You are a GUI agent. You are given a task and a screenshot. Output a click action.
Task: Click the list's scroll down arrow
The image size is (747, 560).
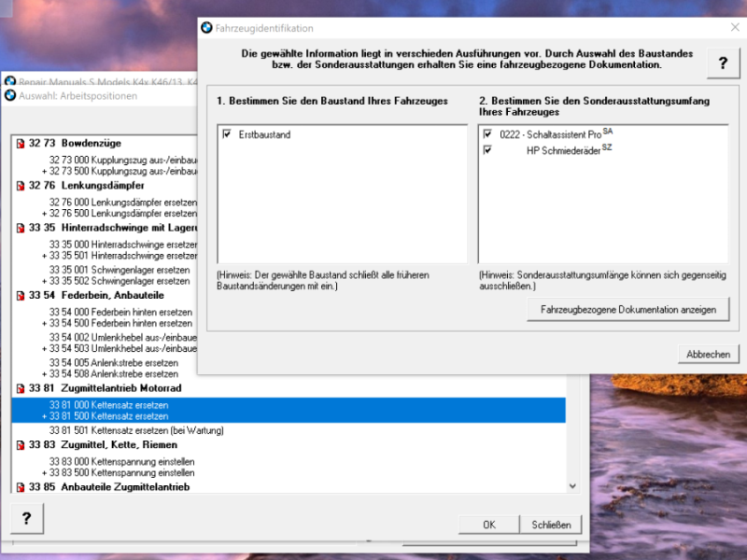click(572, 485)
